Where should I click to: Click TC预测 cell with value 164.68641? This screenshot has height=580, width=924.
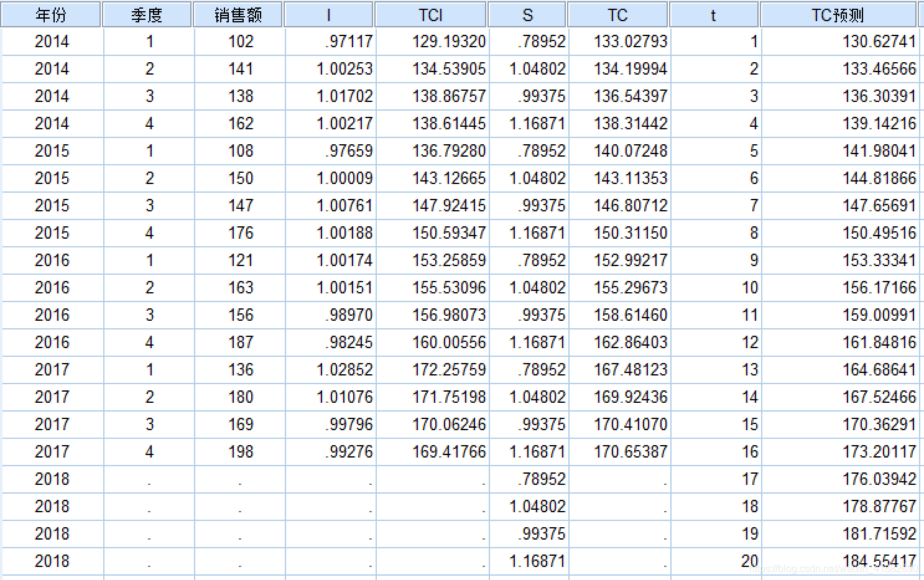(x=840, y=370)
